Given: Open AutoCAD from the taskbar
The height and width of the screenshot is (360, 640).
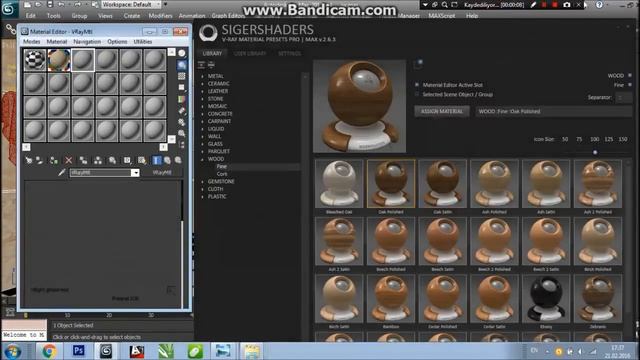Looking at the screenshot, I should point(137,351).
